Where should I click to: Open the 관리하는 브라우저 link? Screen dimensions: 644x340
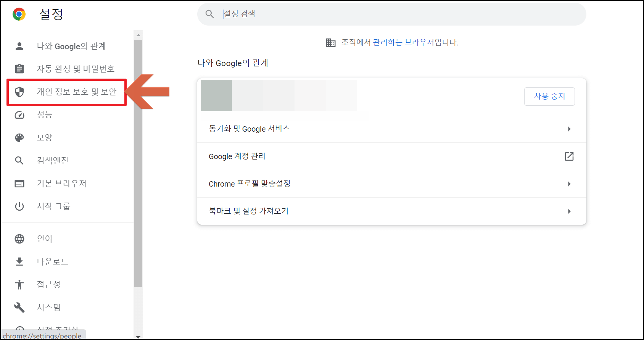(x=403, y=42)
